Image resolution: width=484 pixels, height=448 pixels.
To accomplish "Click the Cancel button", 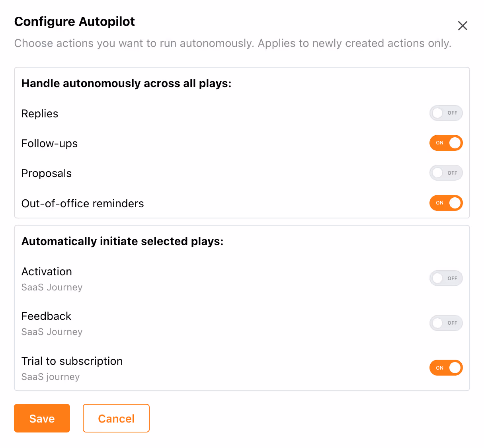I will 116,418.
